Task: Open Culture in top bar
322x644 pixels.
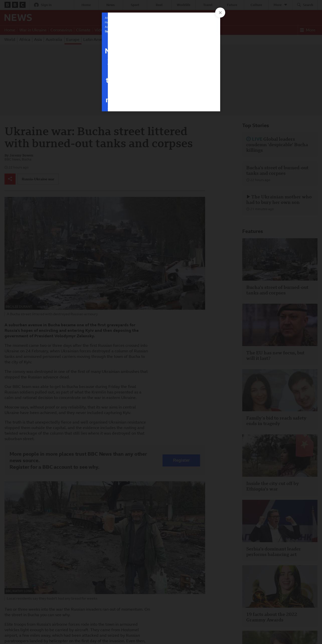Action: pos(256,5)
